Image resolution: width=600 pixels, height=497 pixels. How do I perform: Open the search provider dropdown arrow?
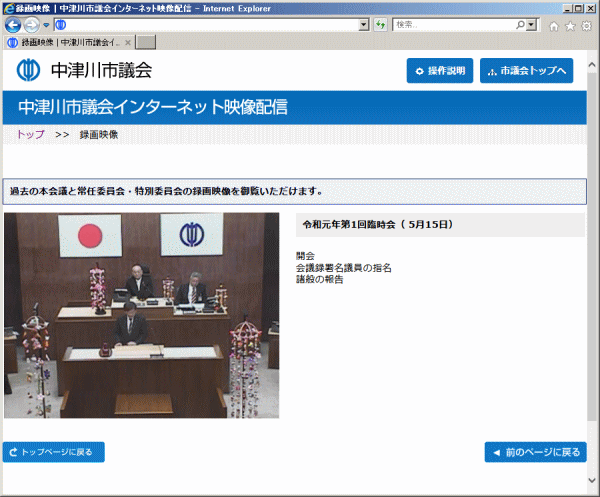coord(531,25)
